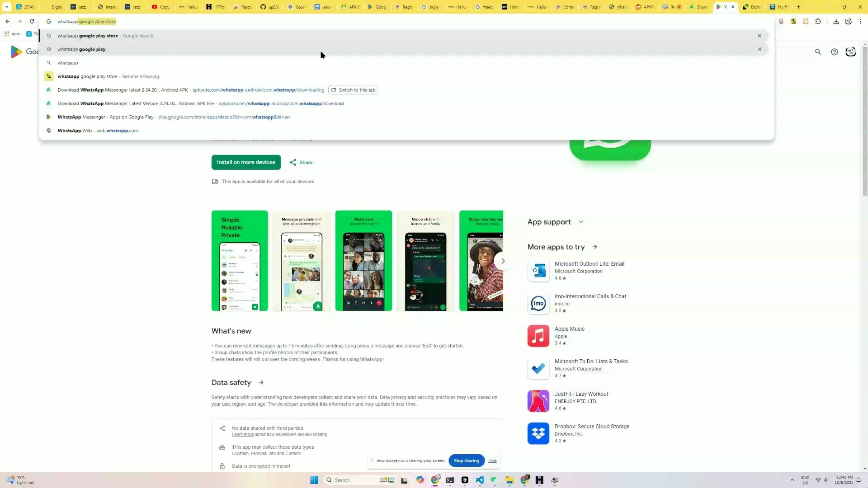This screenshot has height=488, width=868.
Task: Click the Hide button for screen share banner
Action: 492,460
